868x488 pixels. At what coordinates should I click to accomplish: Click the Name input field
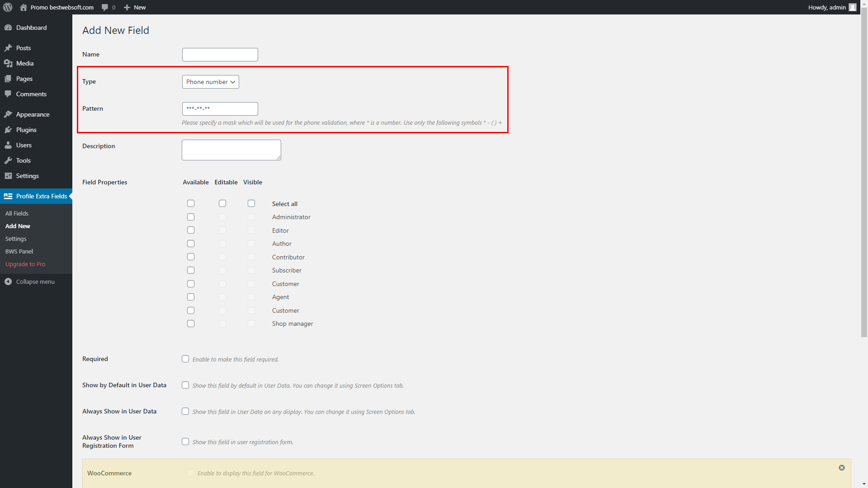point(220,54)
